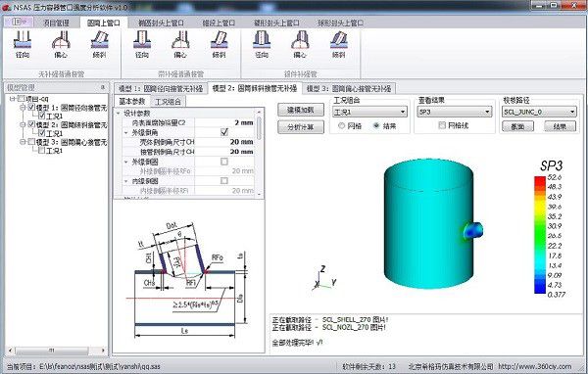Open the 工况组合 dropdown showing 工况1
The image size is (588, 374).
click(369, 112)
